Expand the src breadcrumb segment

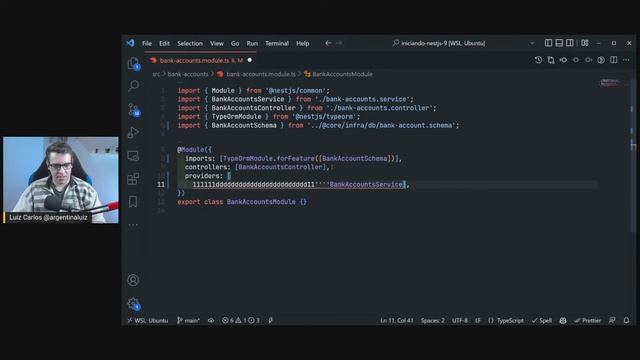coord(156,74)
